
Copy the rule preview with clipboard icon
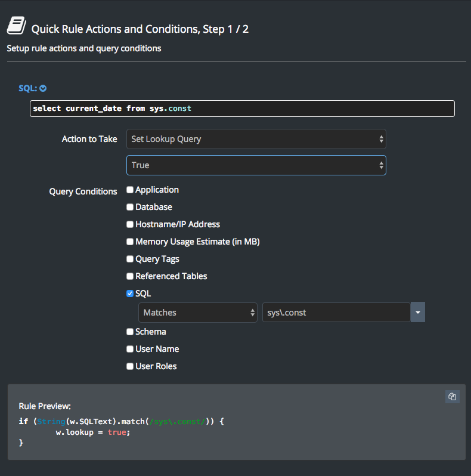pyautogui.click(x=452, y=397)
